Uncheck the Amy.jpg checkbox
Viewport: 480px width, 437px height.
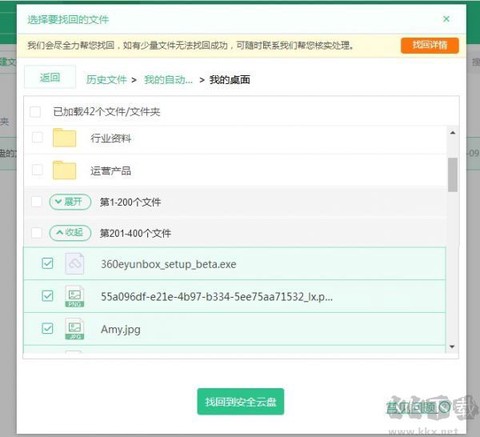coord(47,328)
